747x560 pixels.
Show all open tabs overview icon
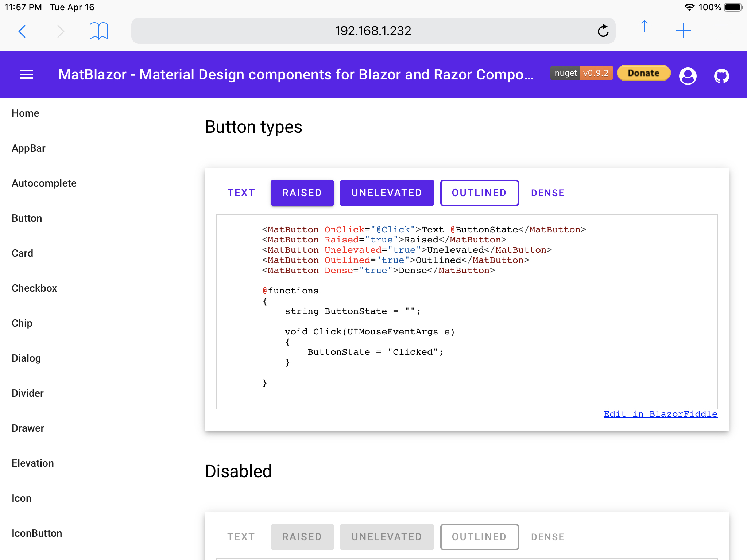(x=723, y=31)
